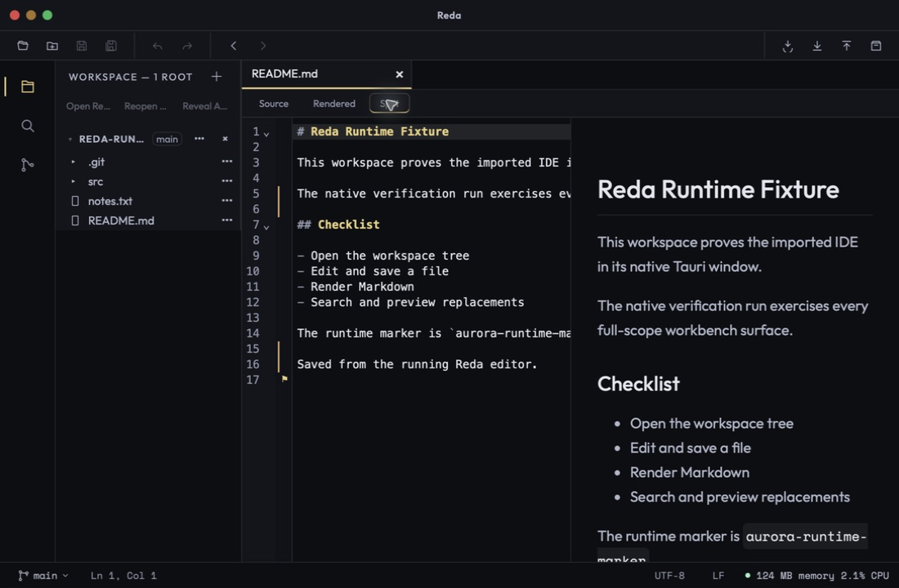Open the more-options menu for .git
Viewport: 899px width, 588px height.
(227, 162)
